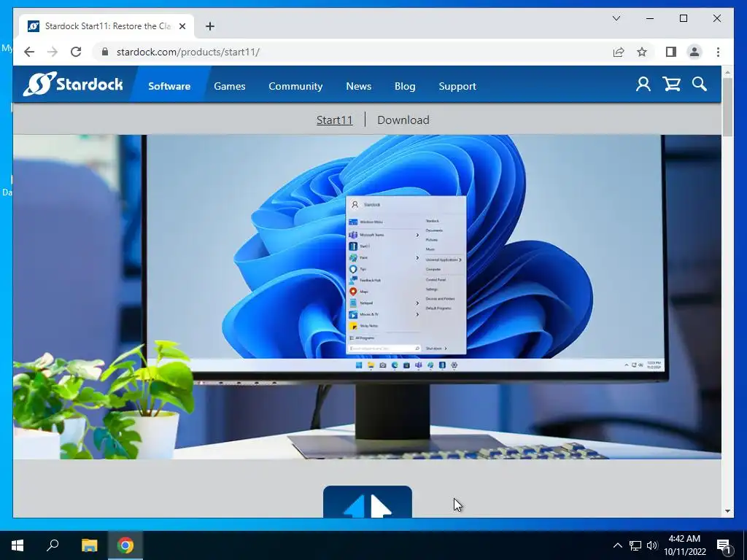Image resolution: width=747 pixels, height=560 pixels.
Task: Open the network status tray icon
Action: pyautogui.click(x=635, y=545)
